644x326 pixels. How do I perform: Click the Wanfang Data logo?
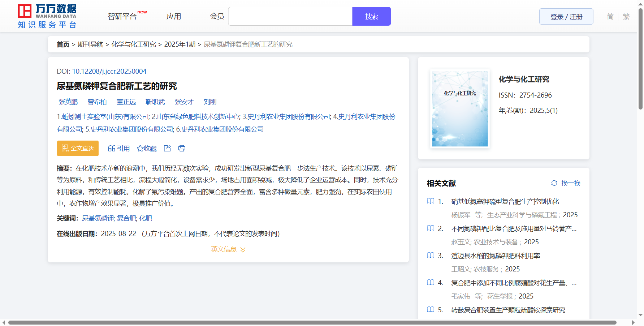[x=47, y=16]
